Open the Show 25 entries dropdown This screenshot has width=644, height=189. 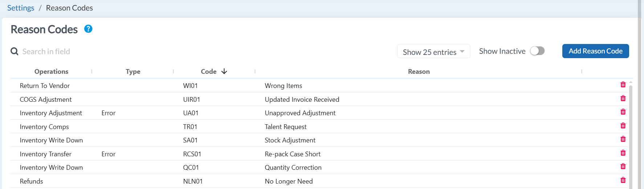[x=433, y=52]
